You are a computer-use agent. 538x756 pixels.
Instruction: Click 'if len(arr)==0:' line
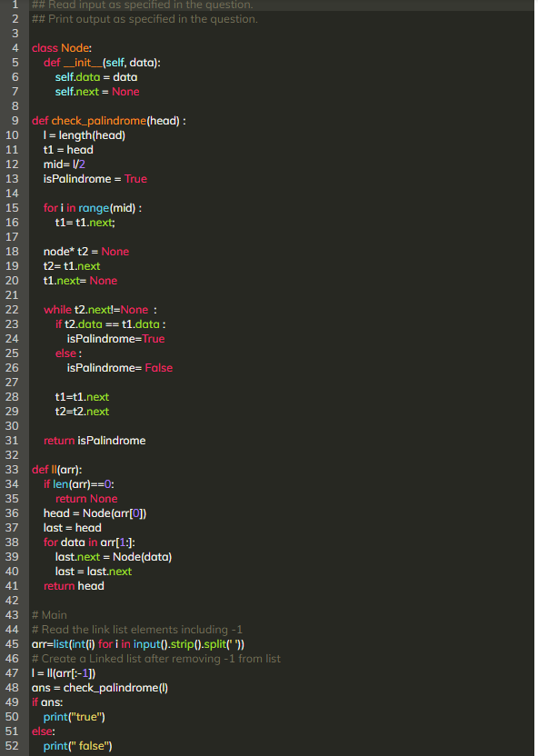tap(79, 484)
